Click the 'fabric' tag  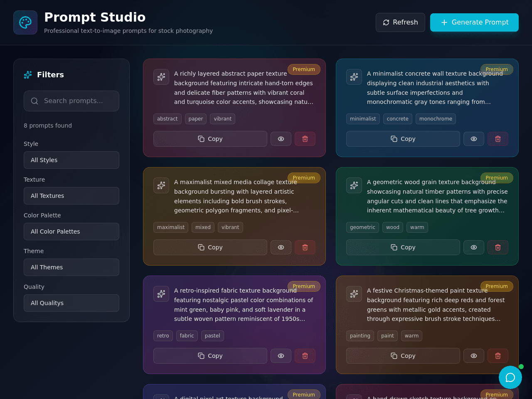(x=187, y=336)
